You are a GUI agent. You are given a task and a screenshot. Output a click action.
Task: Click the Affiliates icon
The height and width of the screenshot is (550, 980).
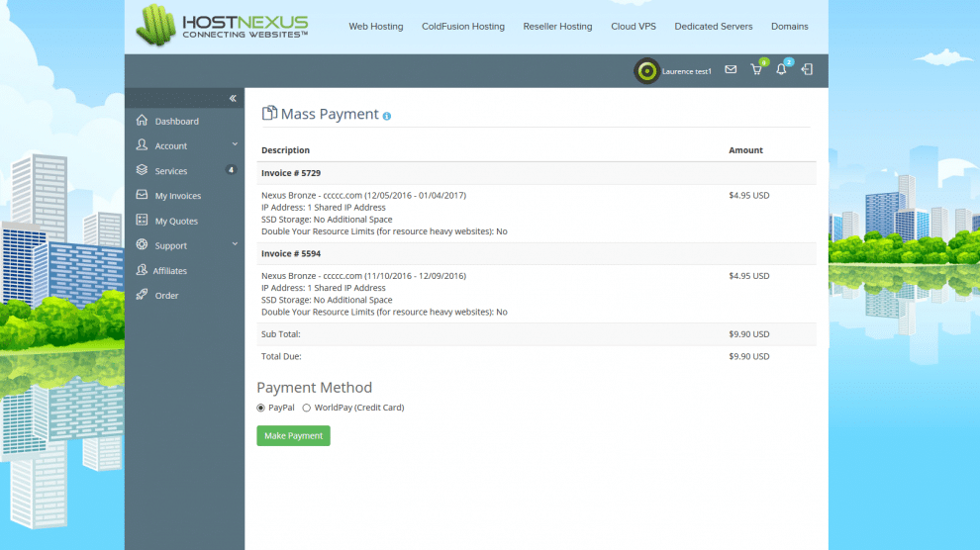(142, 270)
